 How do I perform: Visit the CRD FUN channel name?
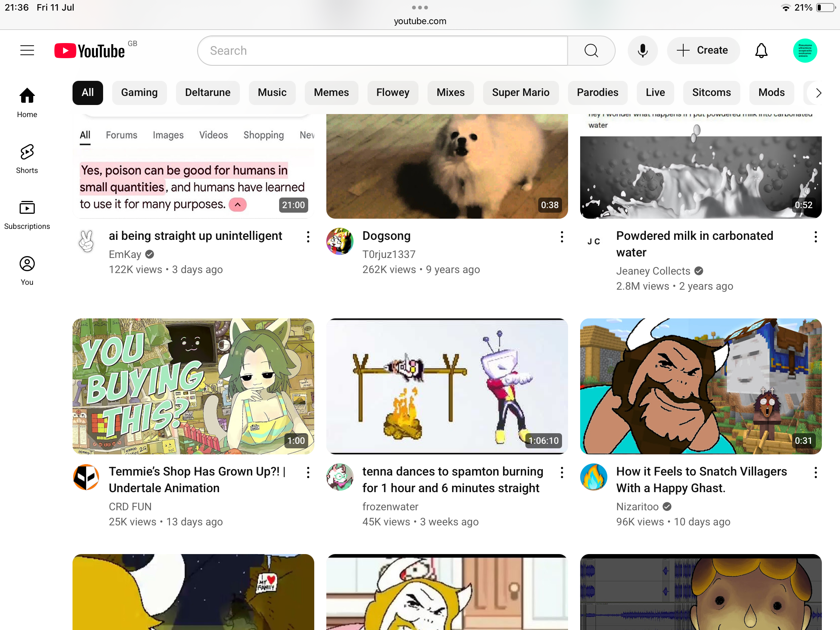[x=130, y=507]
